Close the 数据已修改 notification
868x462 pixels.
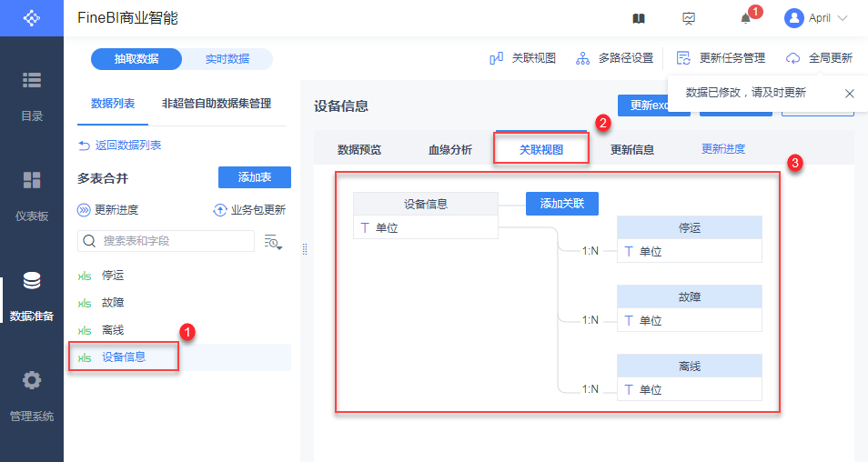(850, 94)
